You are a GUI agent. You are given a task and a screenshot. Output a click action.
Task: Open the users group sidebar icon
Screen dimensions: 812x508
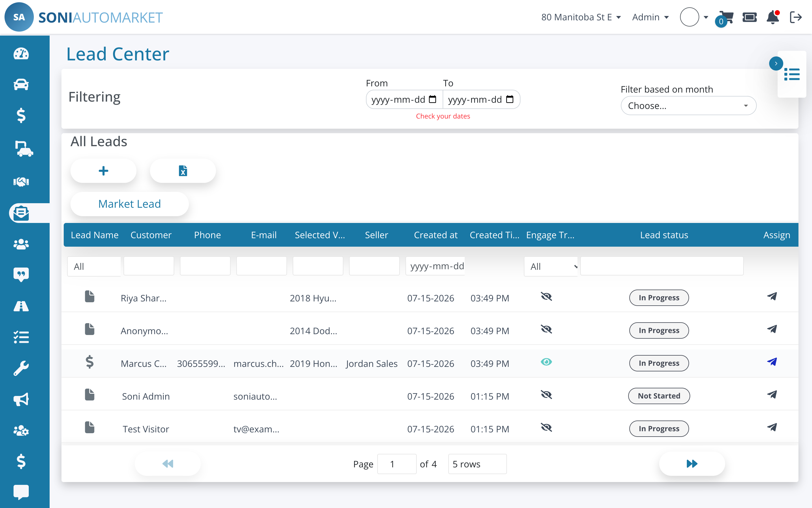pos(21,244)
